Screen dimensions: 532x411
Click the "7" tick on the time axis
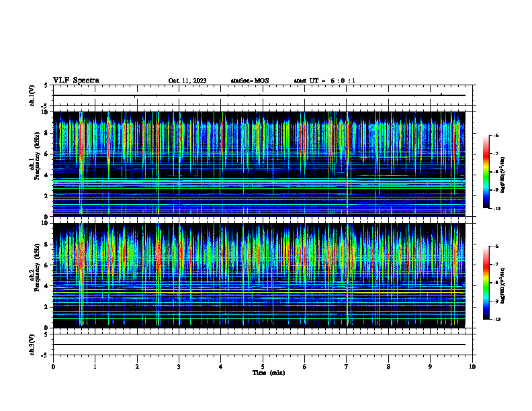[x=347, y=367]
